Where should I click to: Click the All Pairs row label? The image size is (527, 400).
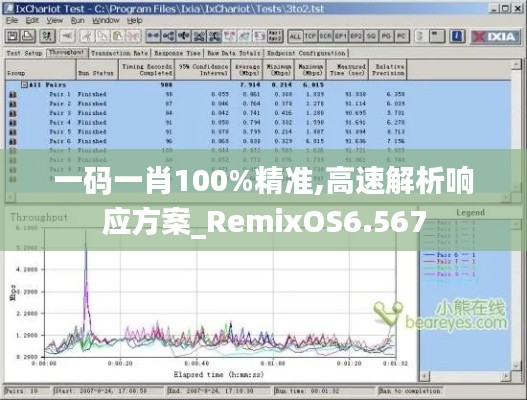(x=47, y=85)
